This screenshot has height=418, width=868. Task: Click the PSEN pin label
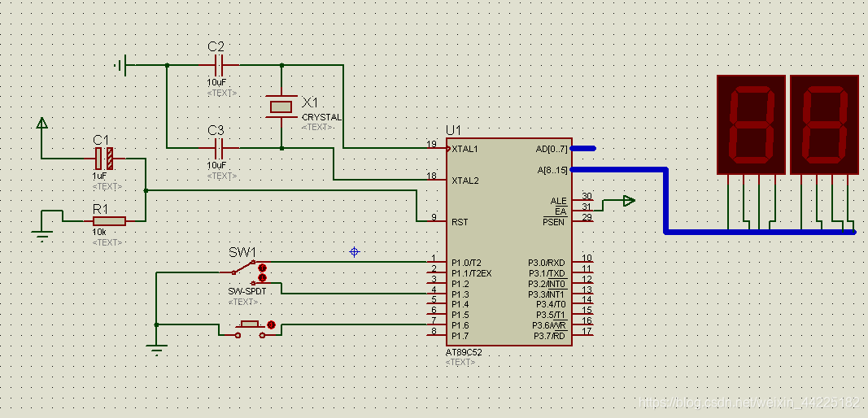point(553,222)
